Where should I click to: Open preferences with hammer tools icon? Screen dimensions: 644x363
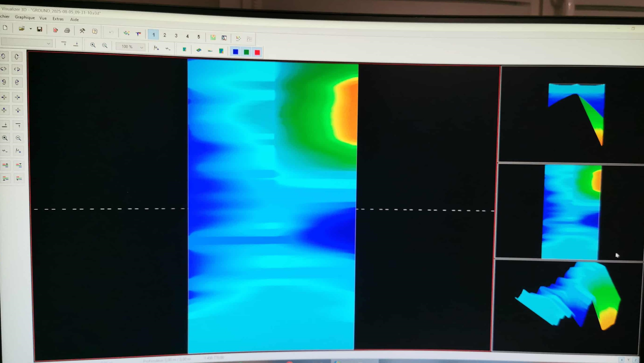(82, 31)
